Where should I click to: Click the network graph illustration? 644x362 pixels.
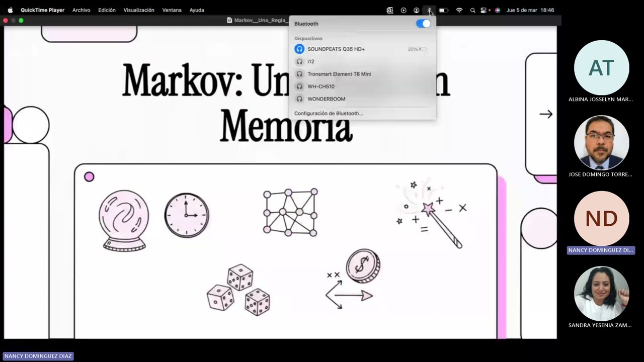(x=290, y=212)
